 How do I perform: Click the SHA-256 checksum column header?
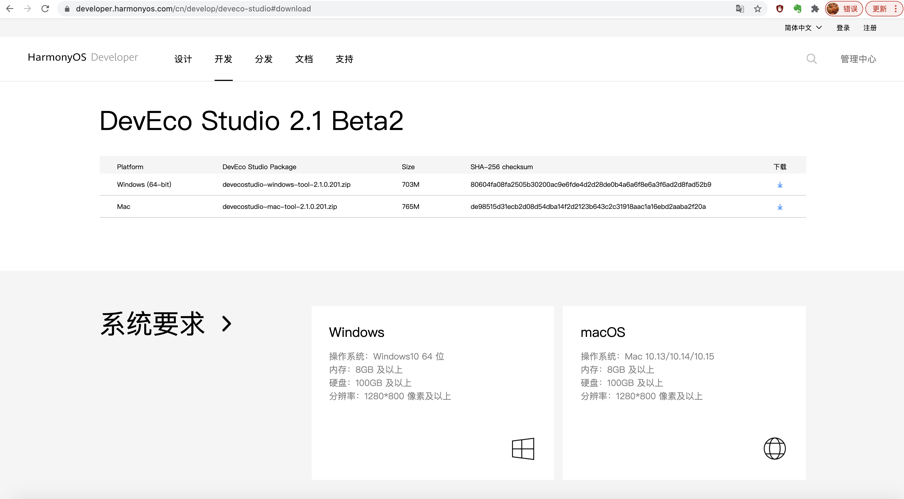click(502, 167)
